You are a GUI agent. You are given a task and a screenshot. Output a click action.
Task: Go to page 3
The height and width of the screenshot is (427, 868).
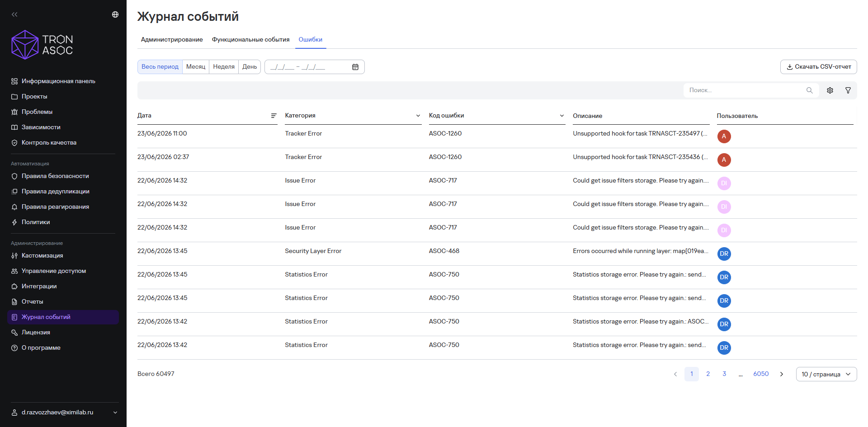tap(724, 374)
